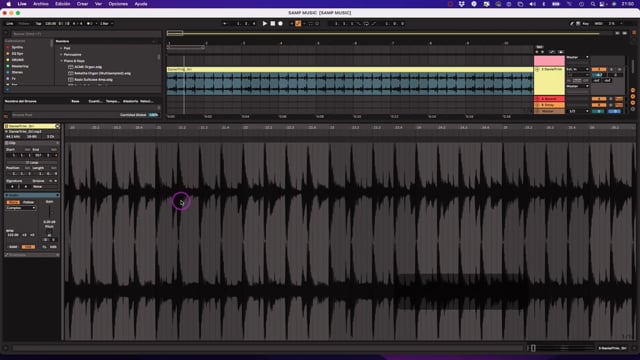Select the Synths collection in the browser
640x360 pixels.
17,47
